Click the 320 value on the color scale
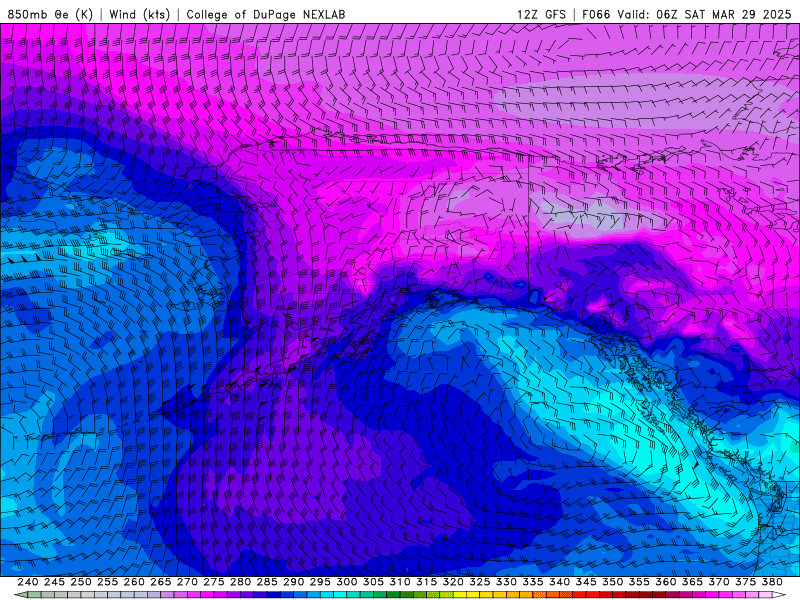 point(453,582)
